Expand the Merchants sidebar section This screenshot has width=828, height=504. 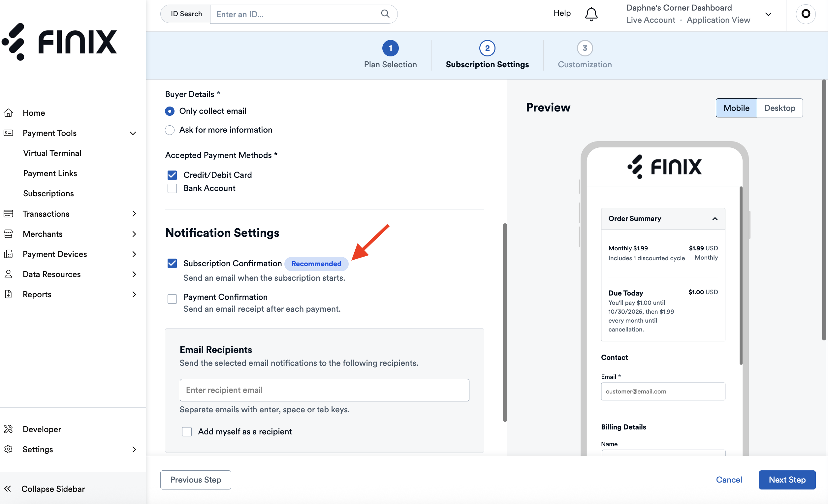[x=134, y=234]
